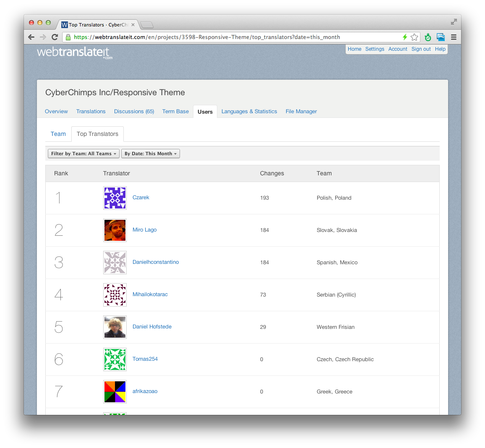Click the green robot extension icon
Viewport: 485px width, 448px height.
428,37
